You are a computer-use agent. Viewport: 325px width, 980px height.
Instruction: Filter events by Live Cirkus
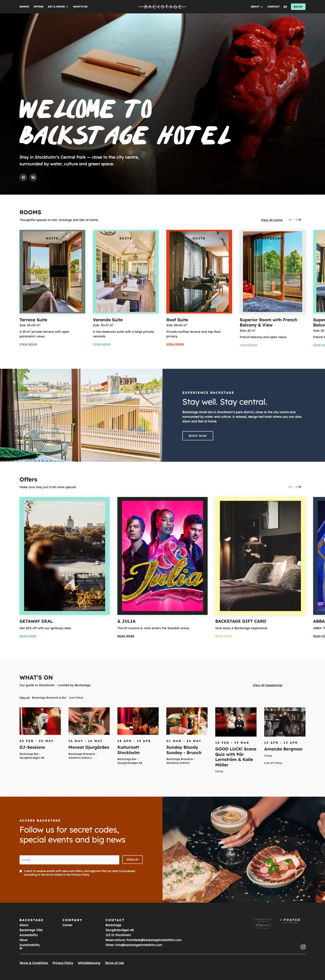[x=76, y=698]
